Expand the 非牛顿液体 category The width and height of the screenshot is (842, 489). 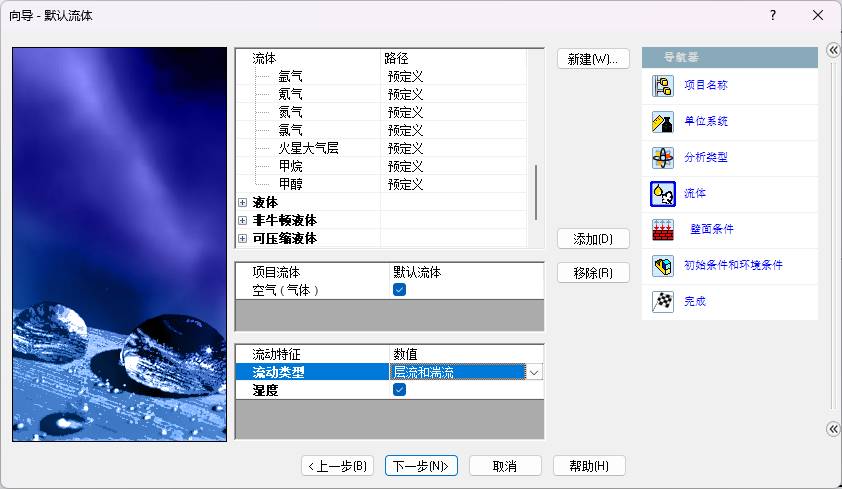pyautogui.click(x=242, y=220)
